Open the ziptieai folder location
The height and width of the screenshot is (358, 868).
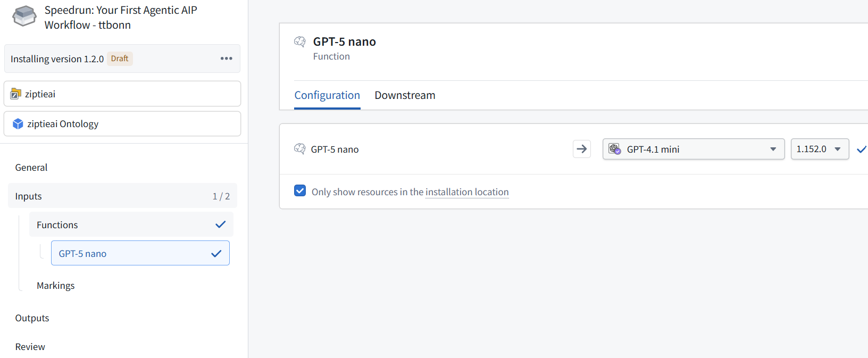pyautogui.click(x=122, y=94)
